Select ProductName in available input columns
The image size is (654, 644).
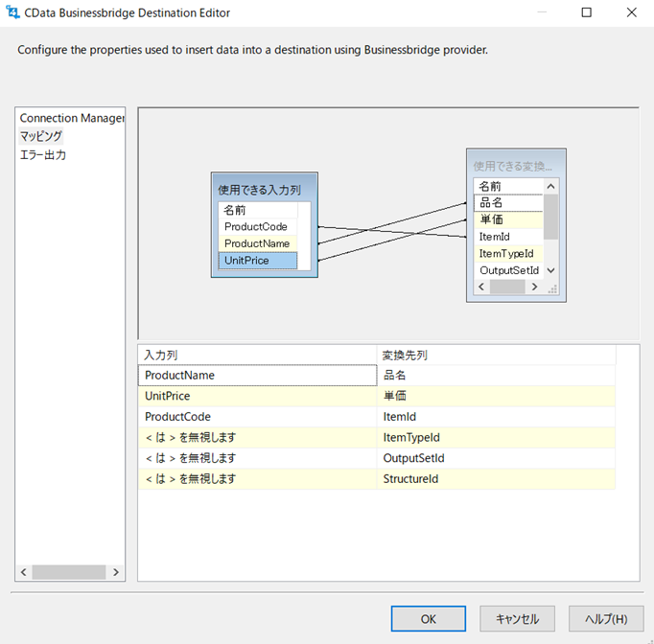tap(258, 243)
